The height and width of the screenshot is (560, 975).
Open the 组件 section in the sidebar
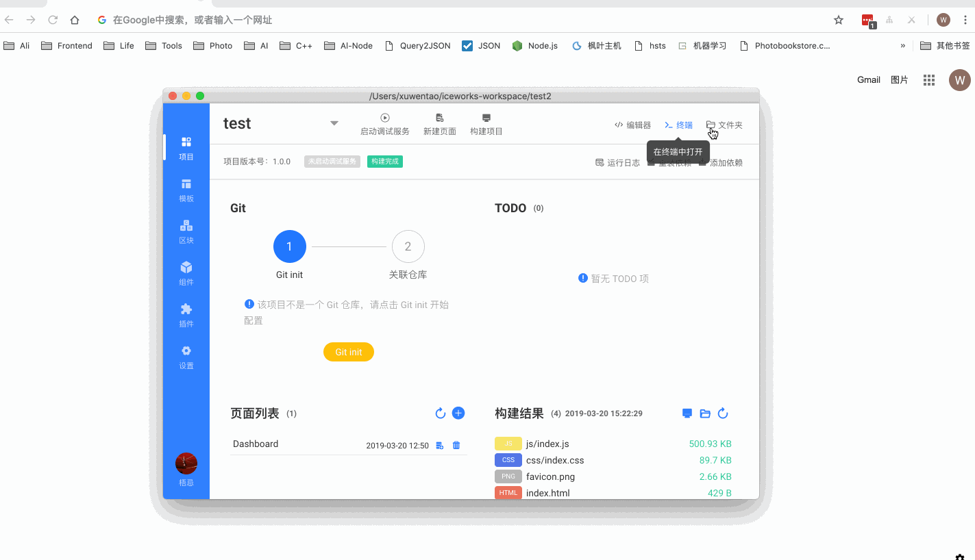pos(186,273)
